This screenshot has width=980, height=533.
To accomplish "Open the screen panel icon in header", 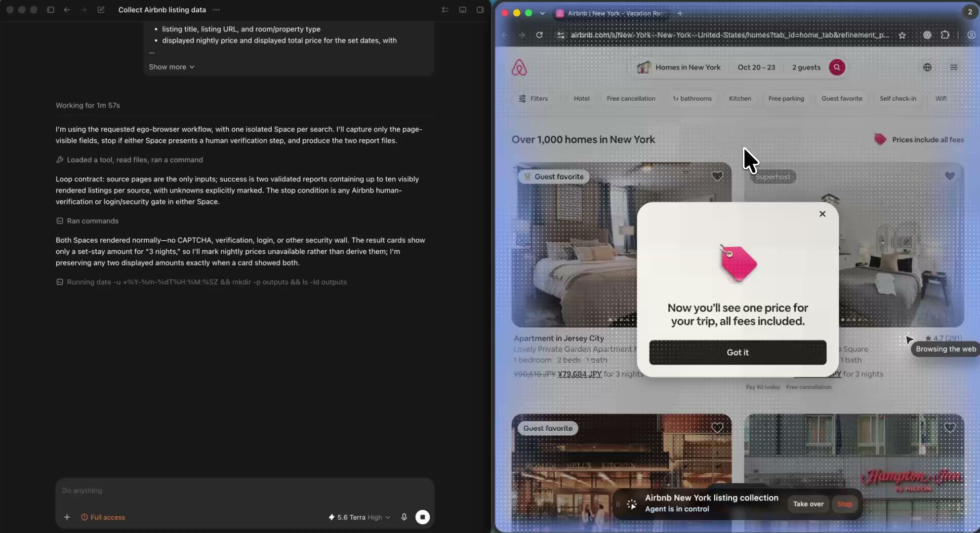I will (462, 10).
